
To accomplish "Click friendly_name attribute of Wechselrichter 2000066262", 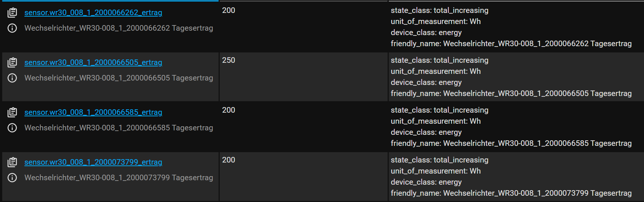I will (511, 44).
